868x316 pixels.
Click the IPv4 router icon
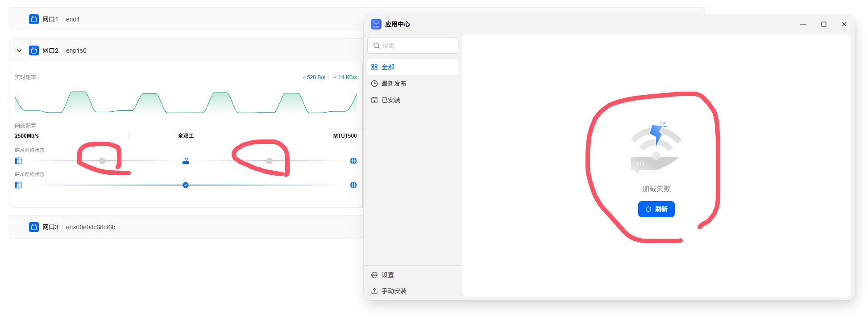coord(186,161)
